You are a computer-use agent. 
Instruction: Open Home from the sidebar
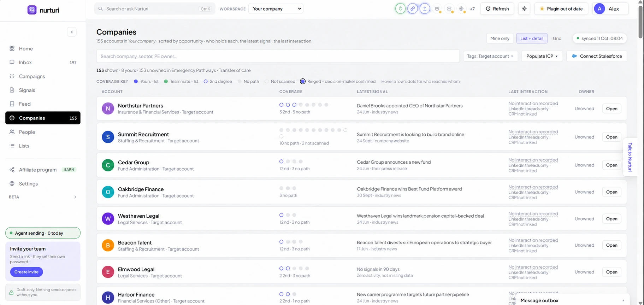[43, 48]
